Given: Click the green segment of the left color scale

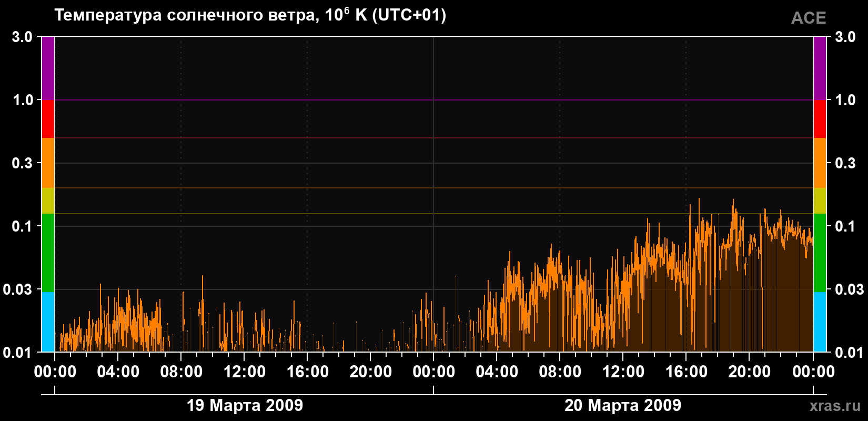Looking at the screenshot, I should pos(48,253).
